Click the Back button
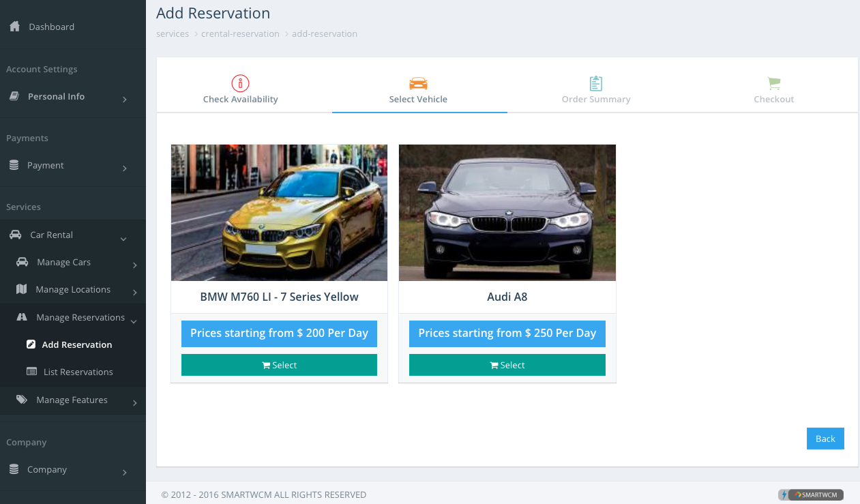 [825, 439]
